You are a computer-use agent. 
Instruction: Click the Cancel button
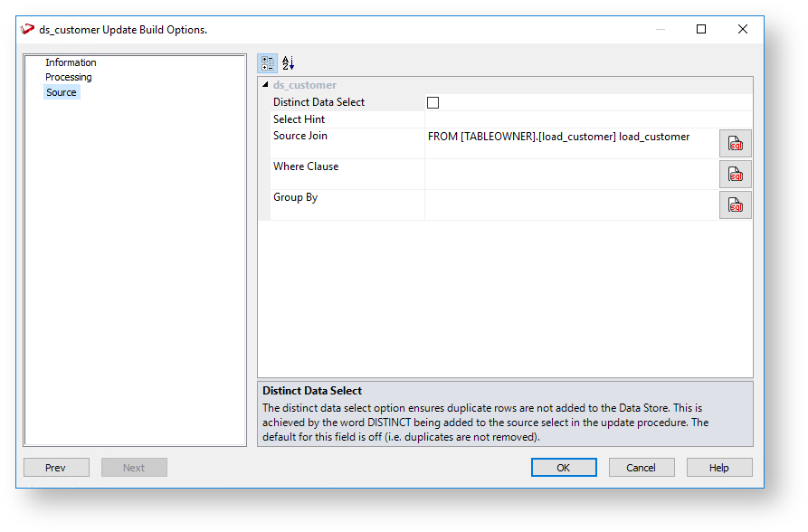click(642, 468)
